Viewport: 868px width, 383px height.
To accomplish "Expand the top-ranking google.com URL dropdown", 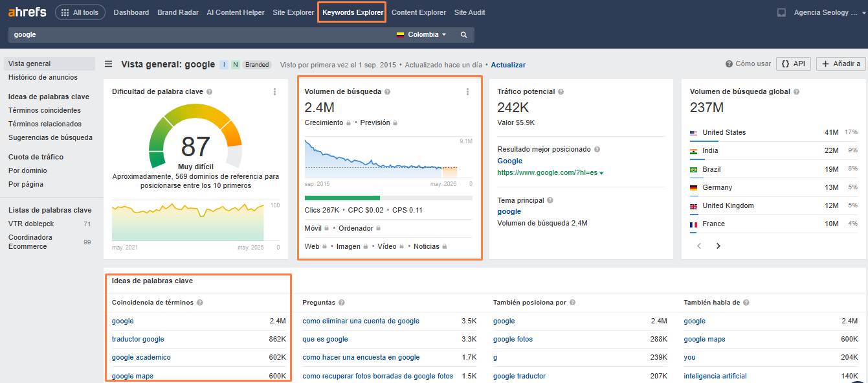I will pos(601,173).
